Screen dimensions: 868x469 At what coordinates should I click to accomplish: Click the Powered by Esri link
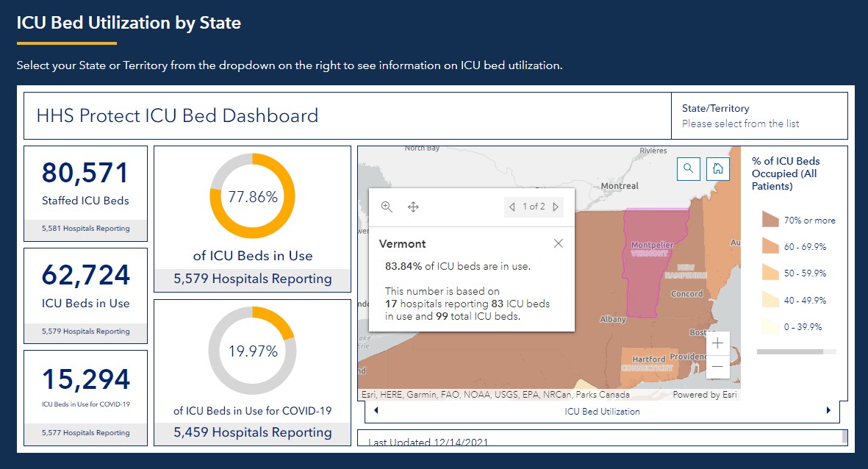click(706, 395)
